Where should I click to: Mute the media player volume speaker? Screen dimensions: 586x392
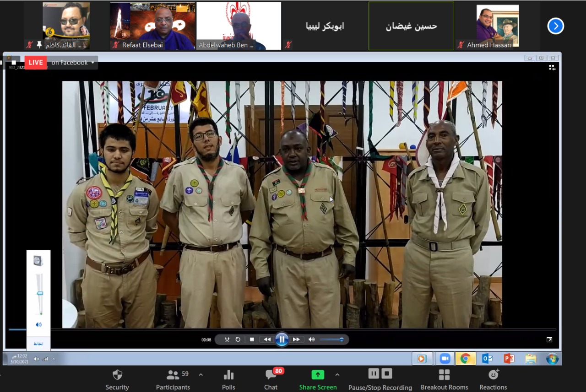coord(311,339)
